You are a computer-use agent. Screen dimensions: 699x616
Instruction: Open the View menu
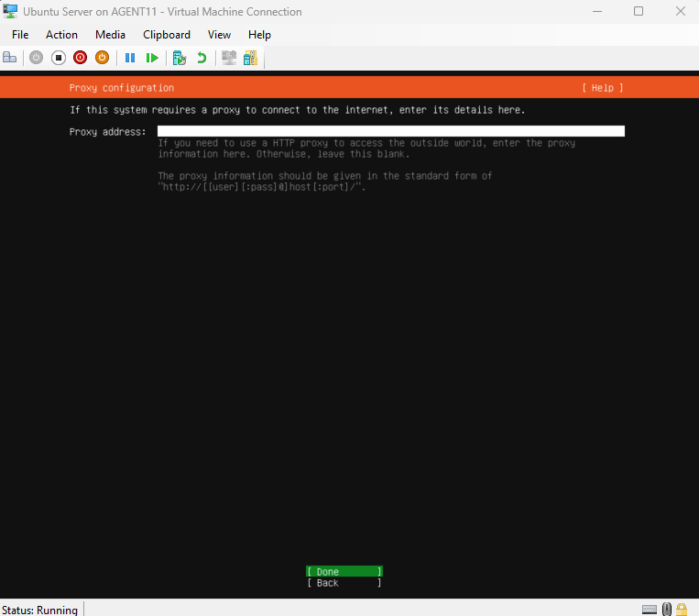(219, 35)
